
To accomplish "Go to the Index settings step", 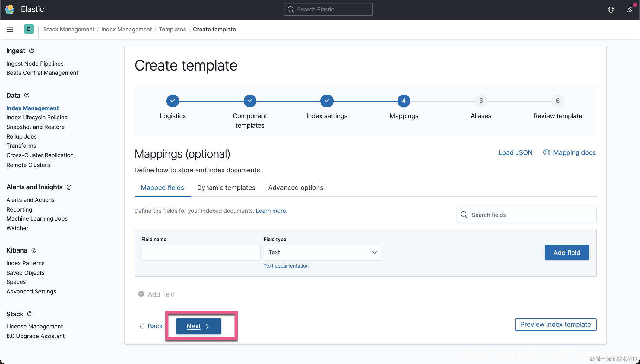I will pyautogui.click(x=327, y=101).
